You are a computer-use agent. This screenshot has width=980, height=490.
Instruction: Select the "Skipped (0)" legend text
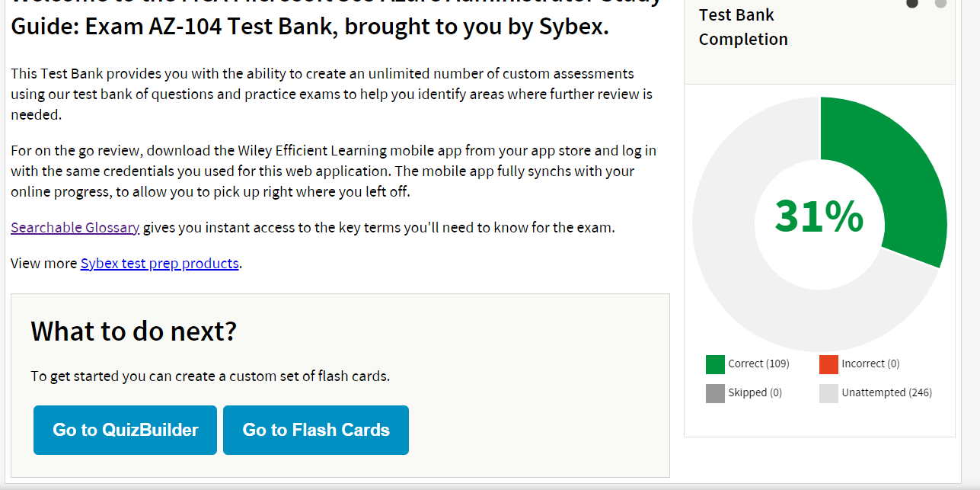pyautogui.click(x=755, y=393)
